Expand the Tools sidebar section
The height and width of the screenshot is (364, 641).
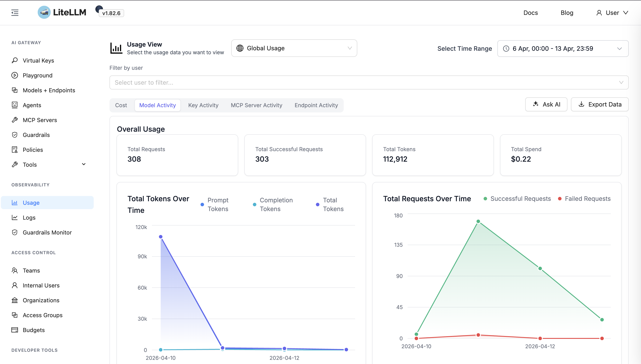pyautogui.click(x=84, y=164)
